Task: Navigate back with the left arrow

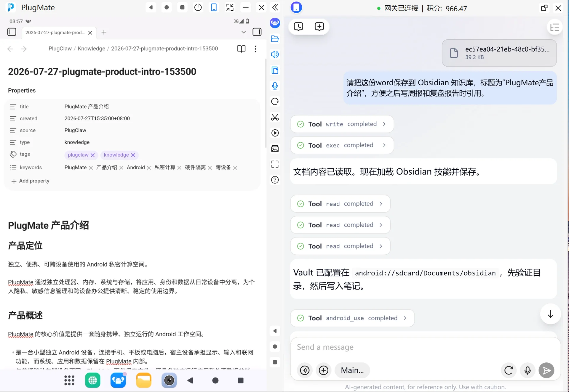Action: pyautogui.click(x=10, y=49)
